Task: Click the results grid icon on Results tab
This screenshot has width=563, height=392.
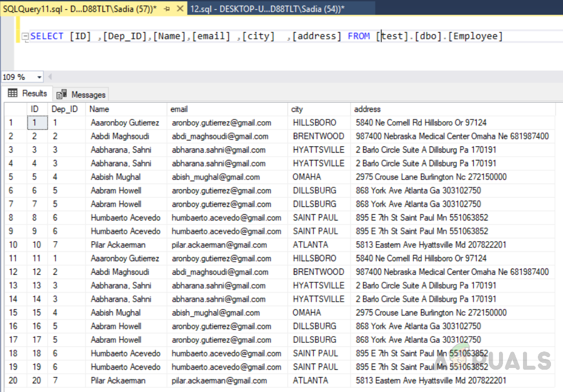Action: (x=13, y=94)
